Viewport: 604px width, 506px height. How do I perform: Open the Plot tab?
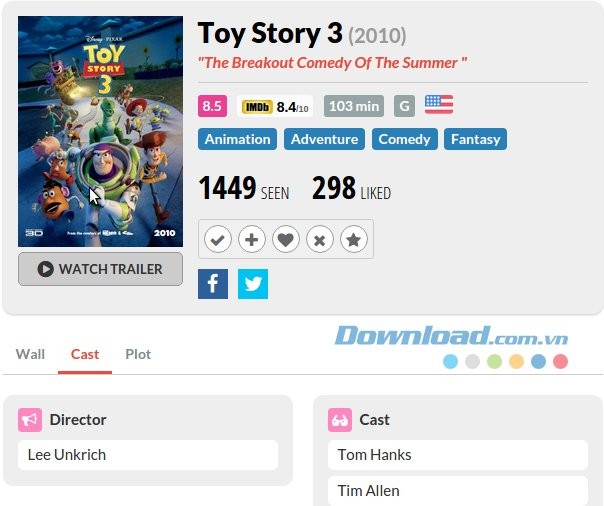[138, 354]
